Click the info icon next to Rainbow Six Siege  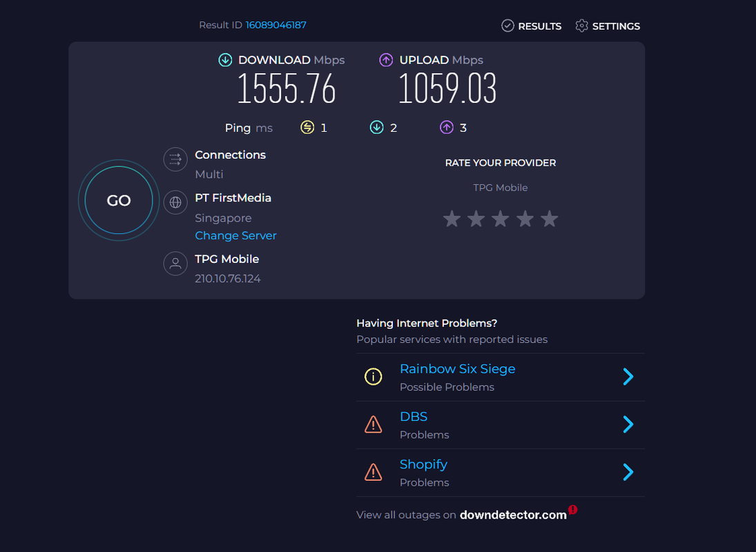pyautogui.click(x=374, y=377)
